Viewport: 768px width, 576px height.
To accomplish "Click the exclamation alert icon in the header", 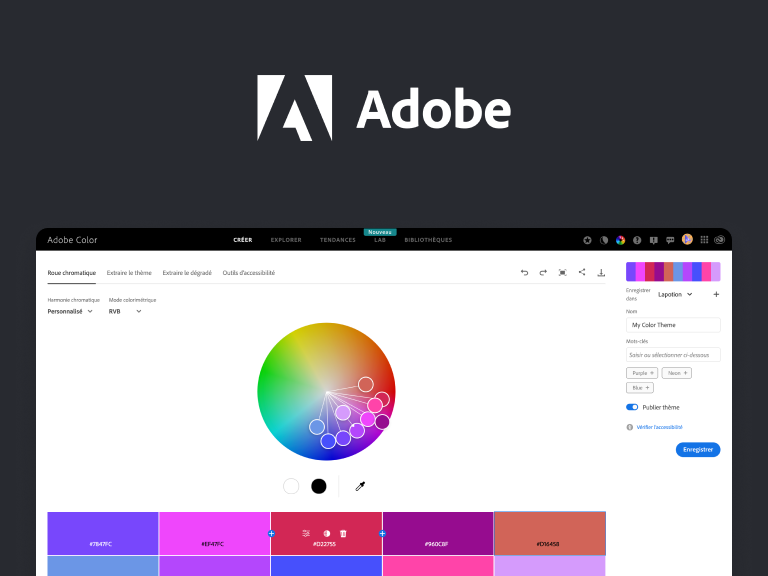I will pos(637,240).
